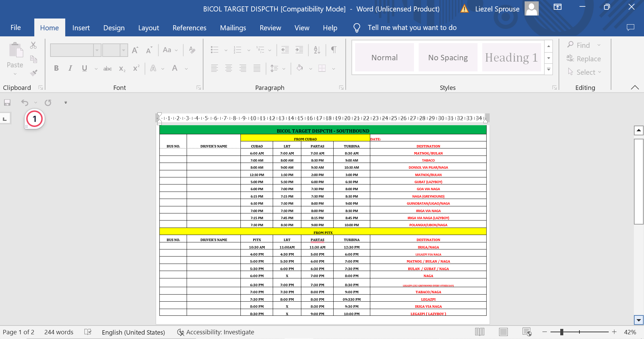Open the bullets list dropdown arrow
This screenshot has height=339, width=644.
pos(226,50)
